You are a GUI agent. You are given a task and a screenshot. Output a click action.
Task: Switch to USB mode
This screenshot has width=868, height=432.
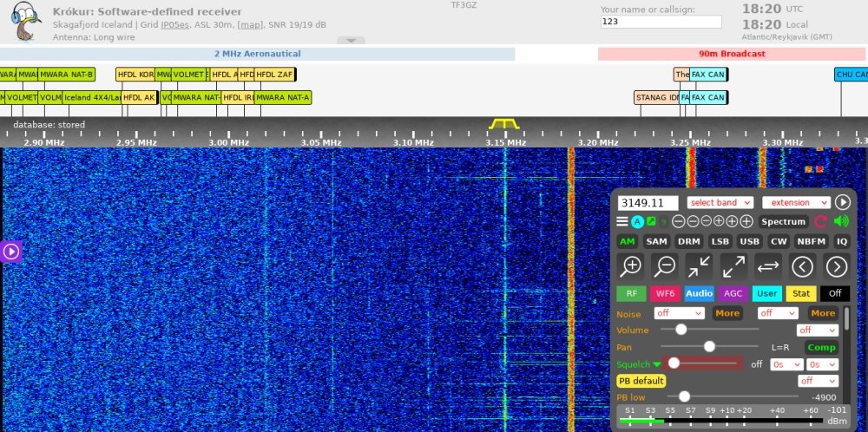tap(749, 241)
